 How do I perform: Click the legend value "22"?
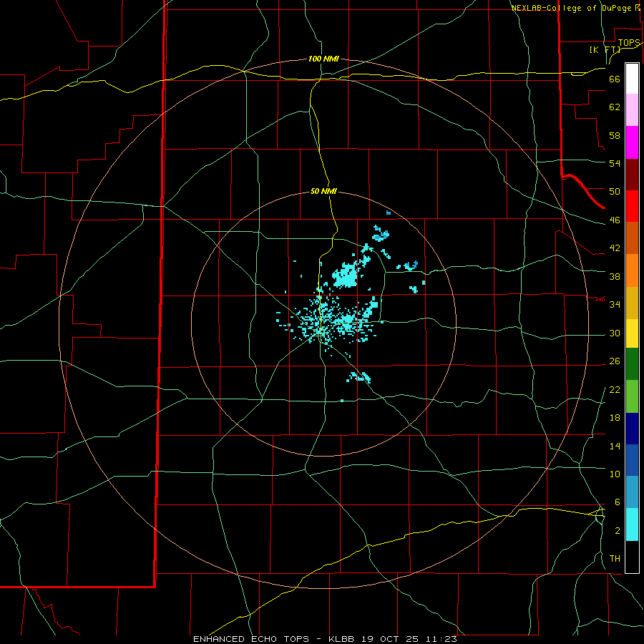point(615,390)
